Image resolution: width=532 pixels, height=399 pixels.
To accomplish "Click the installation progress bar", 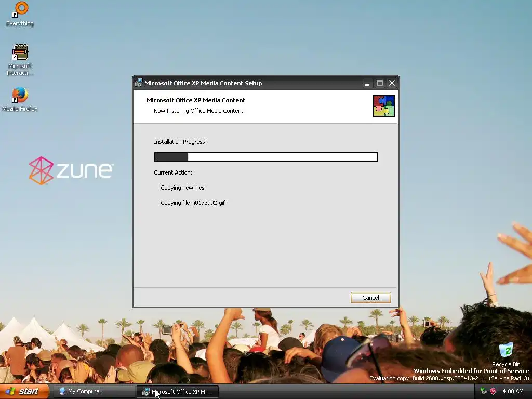I will 265,157.
